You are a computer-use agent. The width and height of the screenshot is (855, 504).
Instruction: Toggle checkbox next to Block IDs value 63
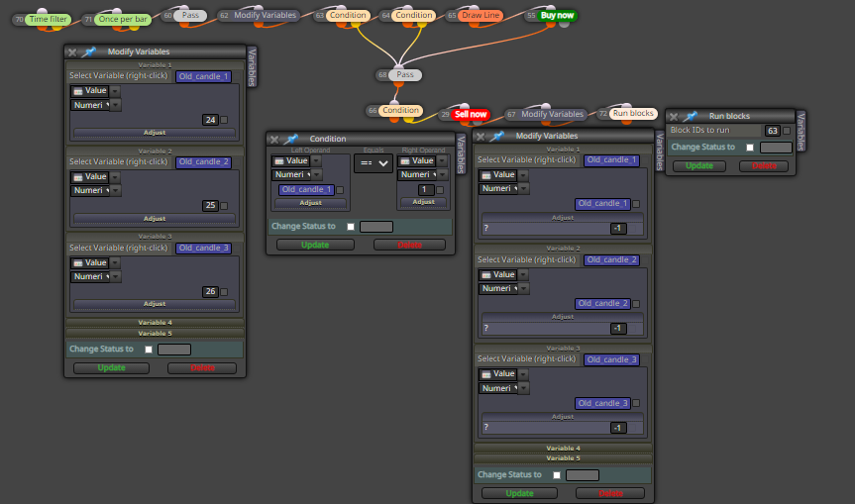click(x=787, y=131)
